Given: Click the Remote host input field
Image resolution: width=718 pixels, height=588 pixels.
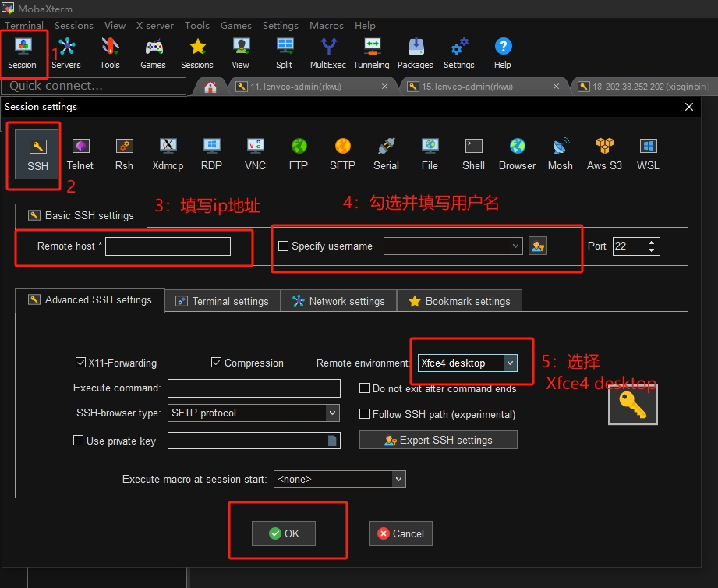Looking at the screenshot, I should [x=168, y=246].
